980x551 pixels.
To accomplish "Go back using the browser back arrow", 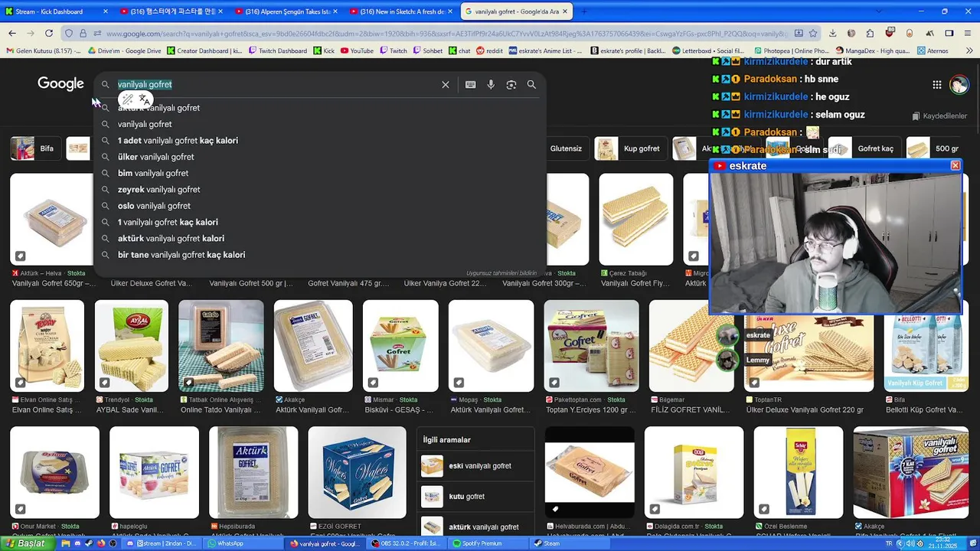I will point(12,33).
